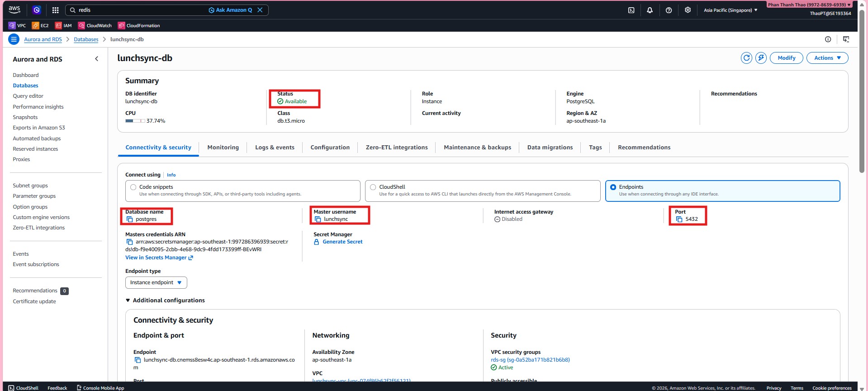Select the CloudShell connect option
Image resolution: width=868 pixels, height=391 pixels.
coord(373,187)
